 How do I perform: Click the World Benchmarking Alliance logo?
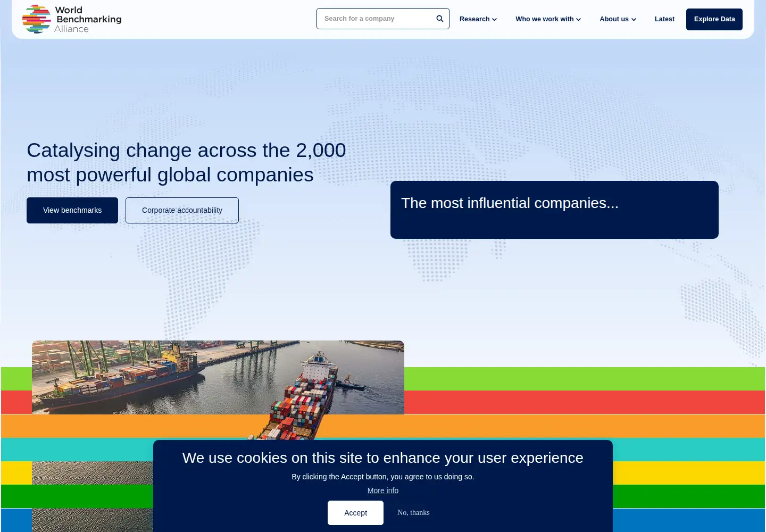pyautogui.click(x=72, y=19)
